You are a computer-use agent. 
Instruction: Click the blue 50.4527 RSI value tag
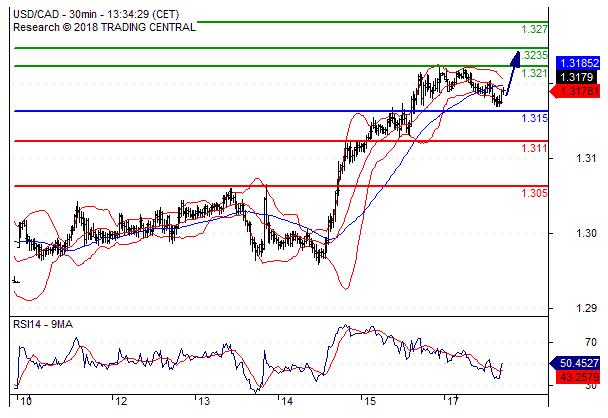[x=575, y=363]
